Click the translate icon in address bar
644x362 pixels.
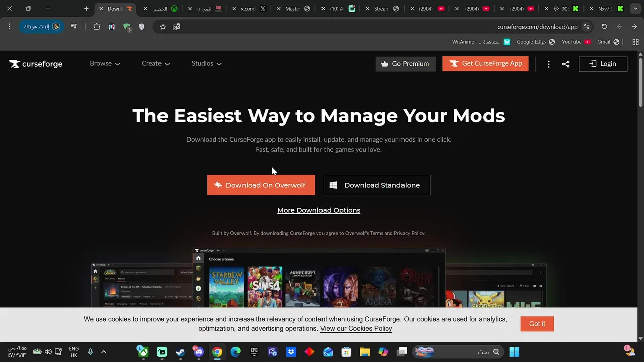click(176, 27)
